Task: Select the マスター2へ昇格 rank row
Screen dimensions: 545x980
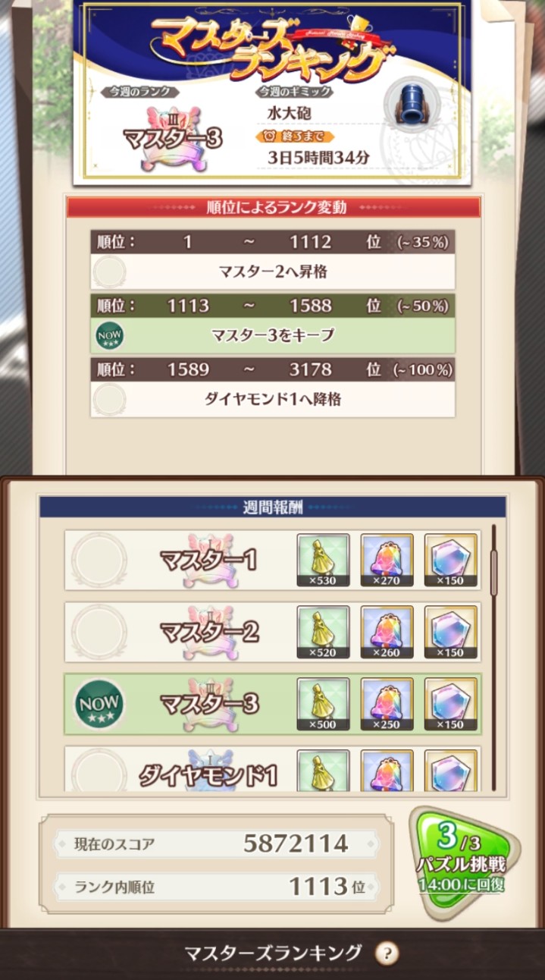Action: tap(273, 259)
